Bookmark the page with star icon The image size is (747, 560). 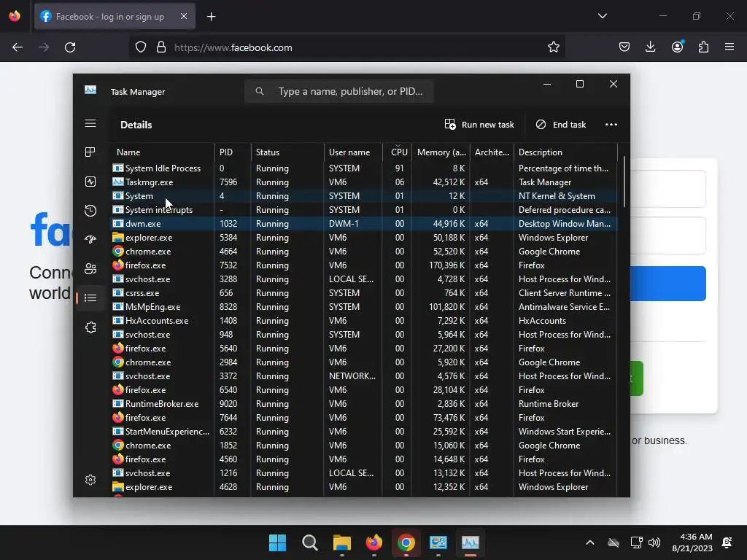(553, 47)
